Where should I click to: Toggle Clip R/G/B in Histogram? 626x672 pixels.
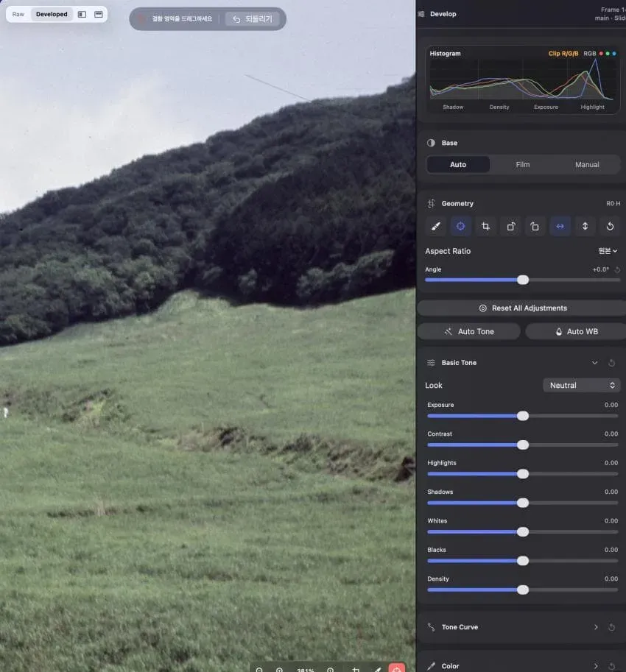pos(563,54)
